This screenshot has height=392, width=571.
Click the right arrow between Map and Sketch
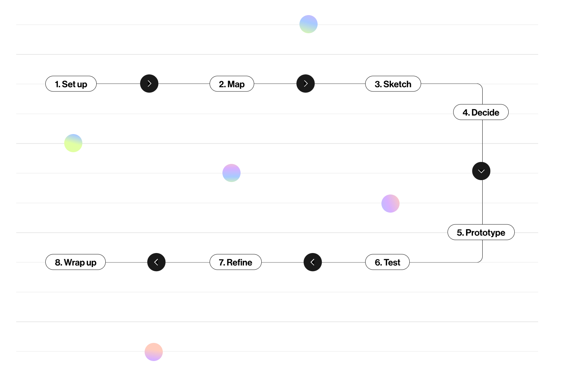[306, 83]
